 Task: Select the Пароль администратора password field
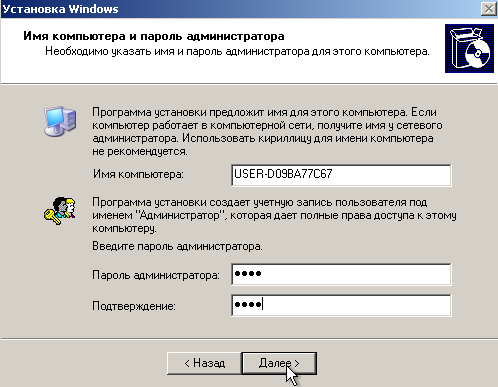point(341,274)
